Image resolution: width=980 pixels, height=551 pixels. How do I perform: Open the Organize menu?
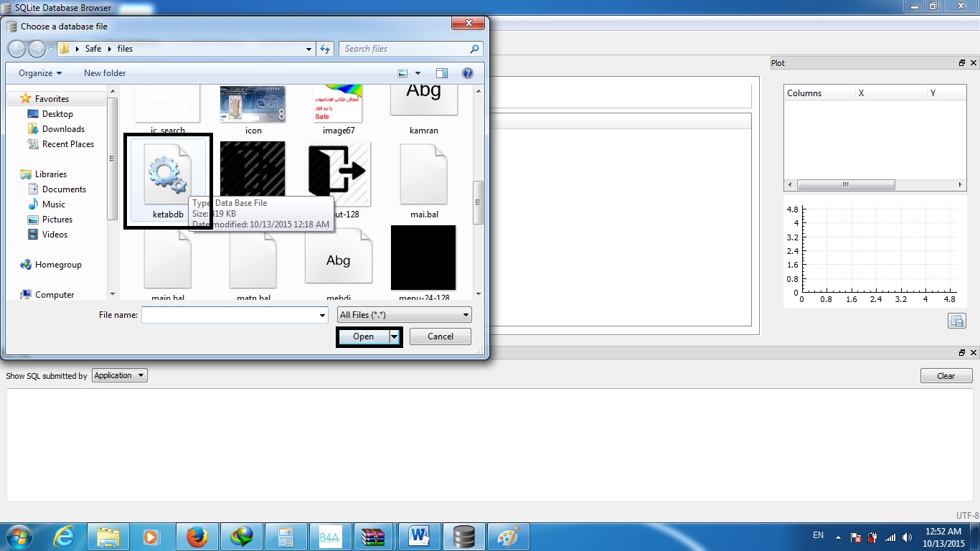pyautogui.click(x=40, y=73)
